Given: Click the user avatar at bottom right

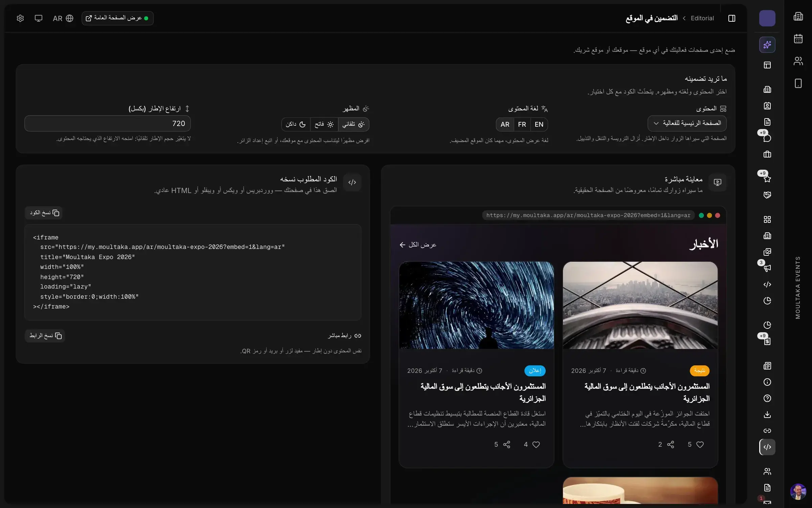Looking at the screenshot, I should pyautogui.click(x=798, y=492).
